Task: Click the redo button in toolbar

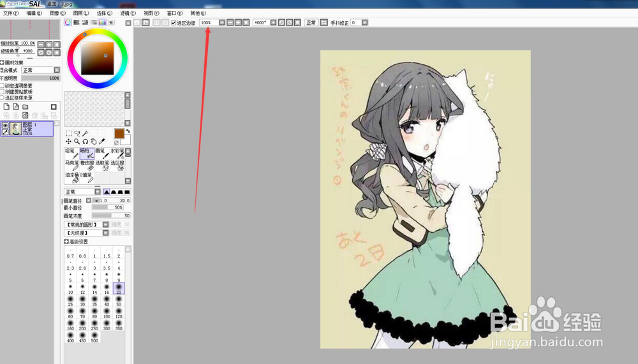Action: pyautogui.click(x=145, y=22)
